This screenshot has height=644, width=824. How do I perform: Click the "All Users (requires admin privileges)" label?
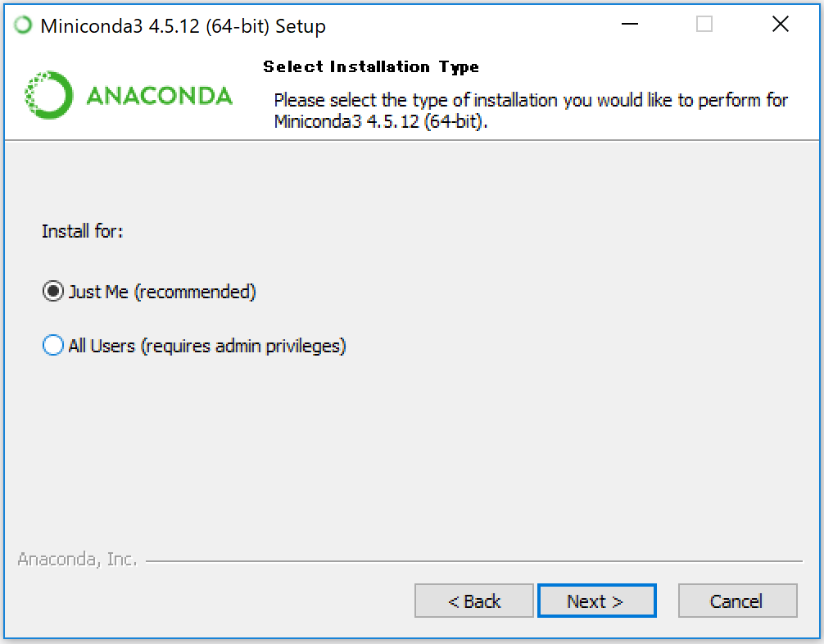(207, 346)
